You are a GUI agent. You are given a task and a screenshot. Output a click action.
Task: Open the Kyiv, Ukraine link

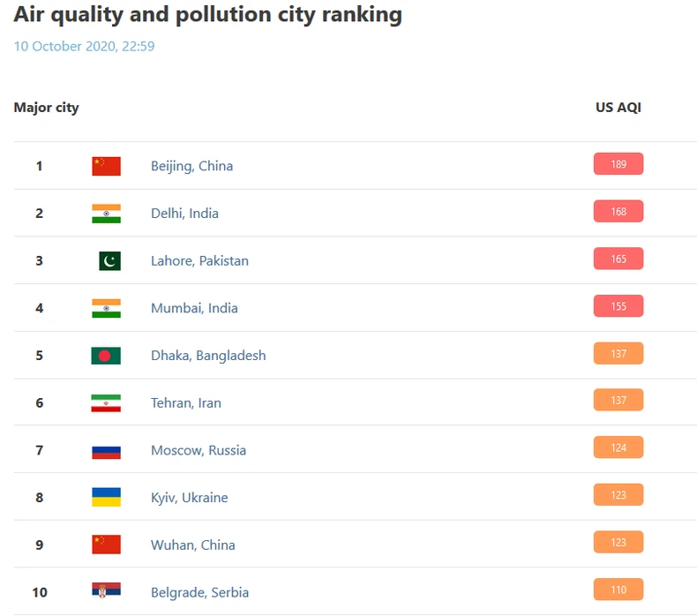tap(189, 498)
